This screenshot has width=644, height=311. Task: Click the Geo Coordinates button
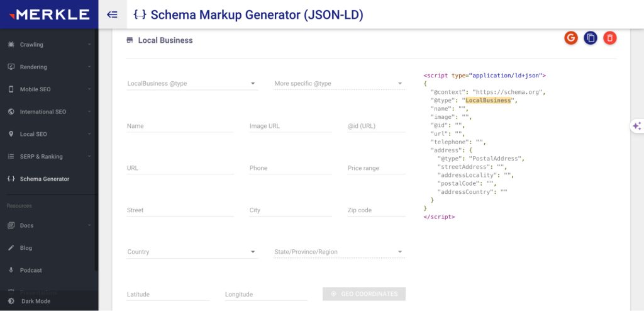(364, 294)
